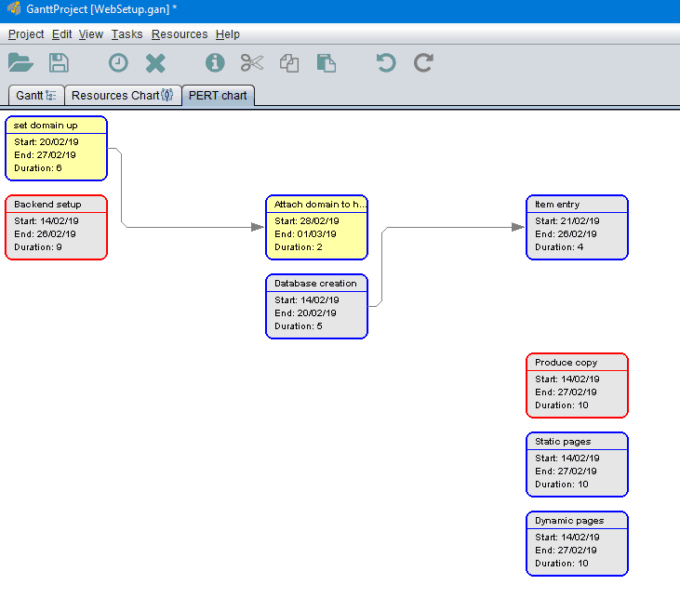Image resolution: width=680 pixels, height=611 pixels.
Task: Undo the last action
Action: (x=386, y=63)
